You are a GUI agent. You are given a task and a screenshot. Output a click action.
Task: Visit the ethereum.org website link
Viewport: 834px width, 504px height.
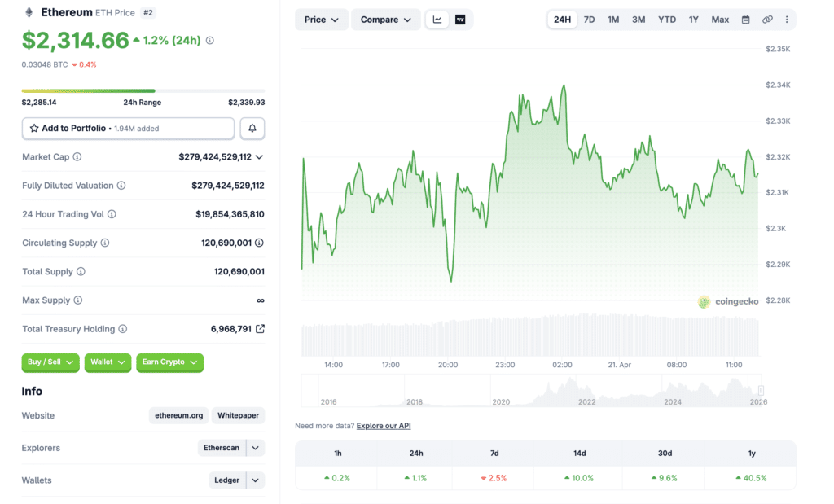pyautogui.click(x=178, y=415)
